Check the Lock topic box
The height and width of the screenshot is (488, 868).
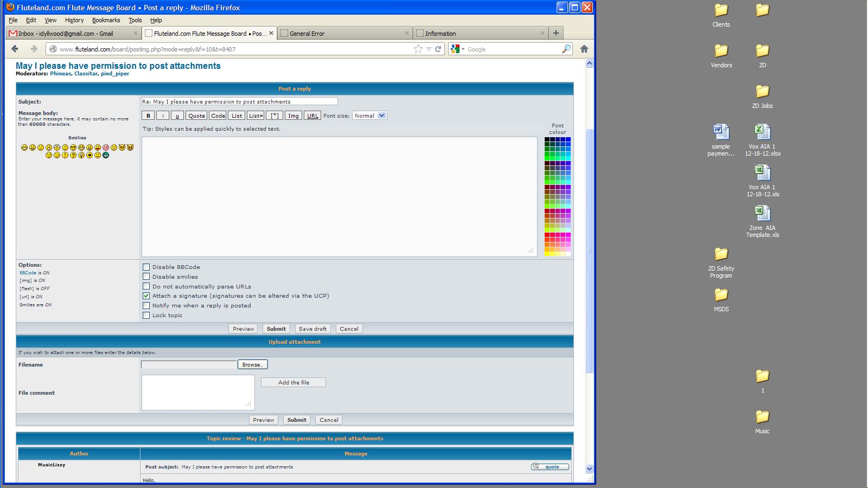pos(146,315)
